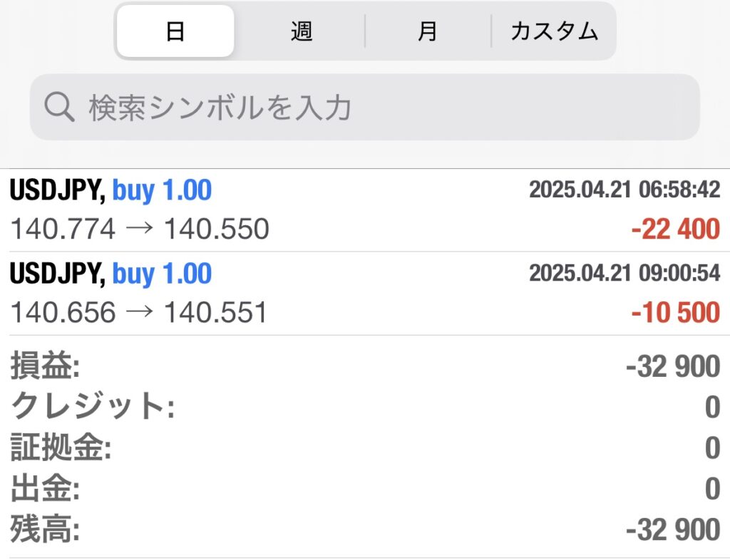Image resolution: width=730 pixels, height=560 pixels.
Task: Click the search magnifier icon
Action: [59, 107]
